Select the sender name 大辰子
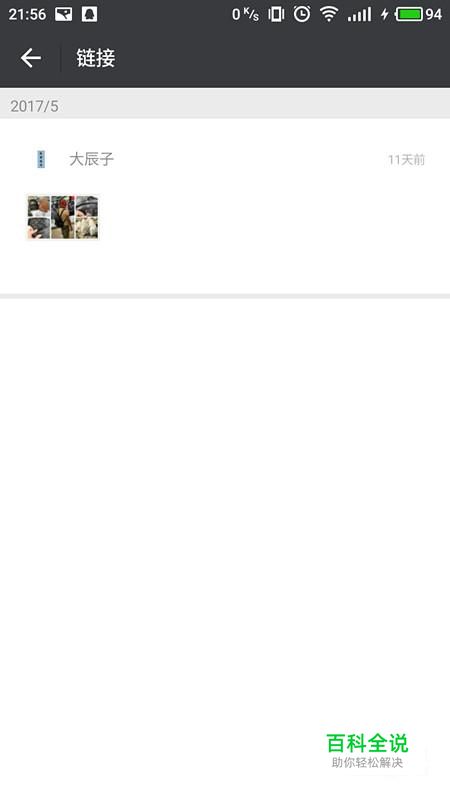450x800 pixels. click(x=91, y=159)
